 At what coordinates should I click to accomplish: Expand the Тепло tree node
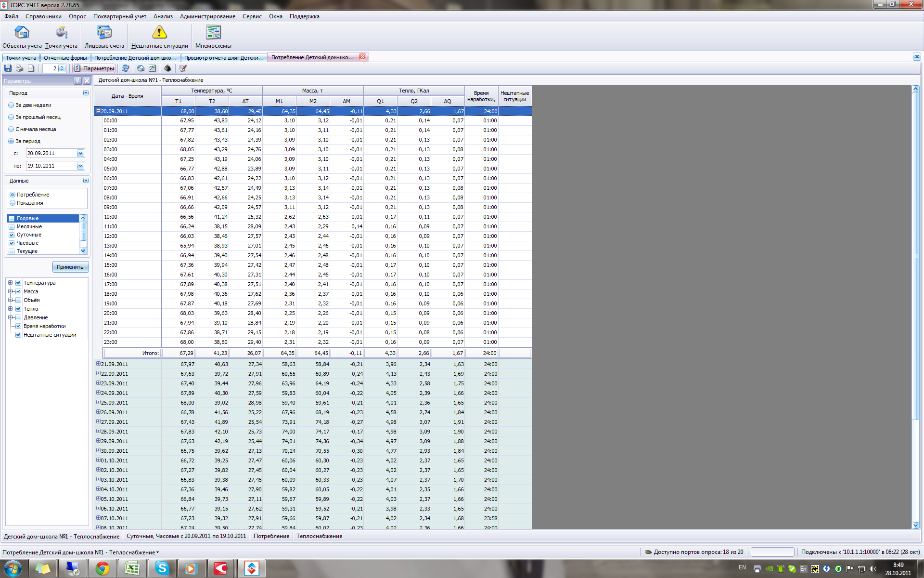(x=10, y=309)
